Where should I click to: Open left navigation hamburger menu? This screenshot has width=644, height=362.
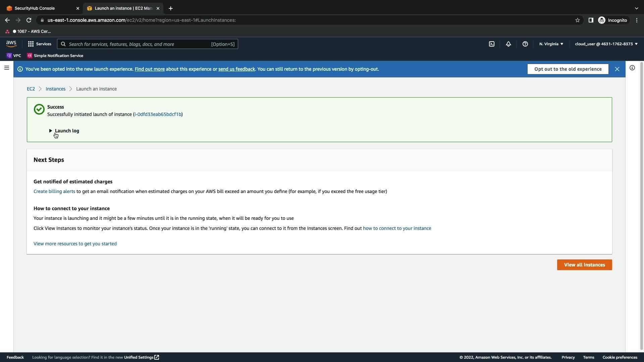(7, 68)
